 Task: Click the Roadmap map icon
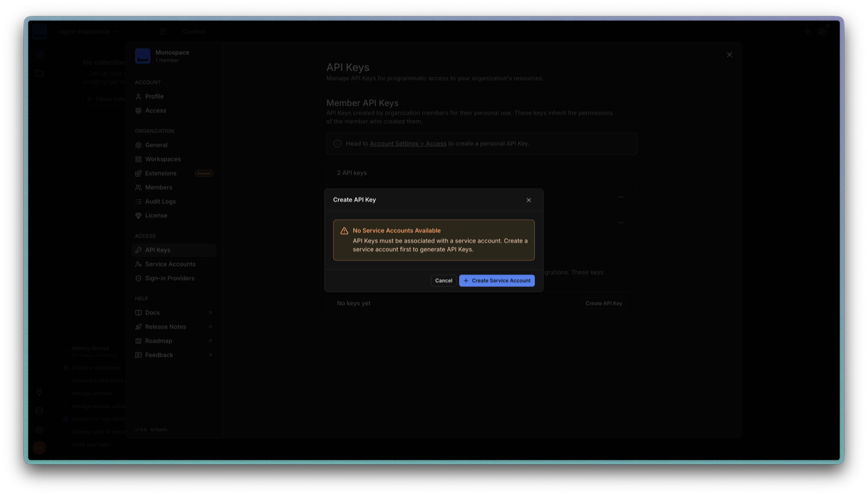pos(138,341)
